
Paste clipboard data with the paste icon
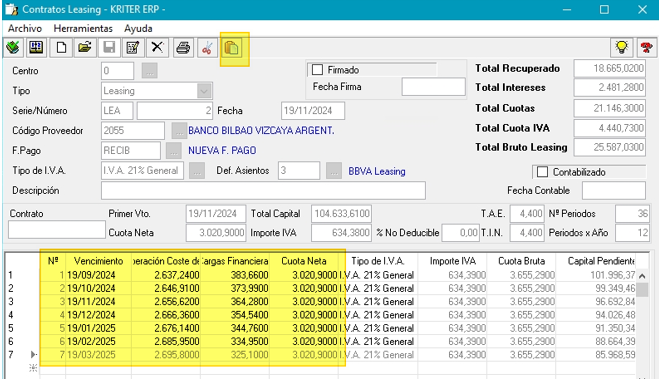232,48
